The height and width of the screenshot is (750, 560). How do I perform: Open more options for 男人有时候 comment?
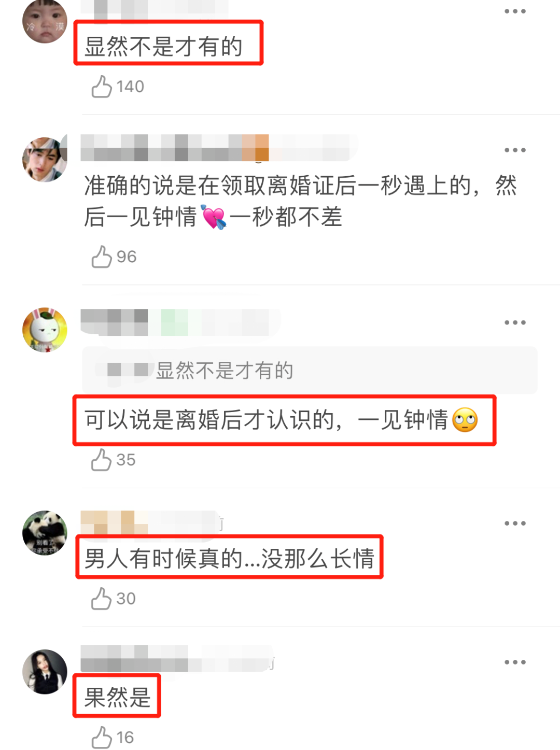point(515,523)
